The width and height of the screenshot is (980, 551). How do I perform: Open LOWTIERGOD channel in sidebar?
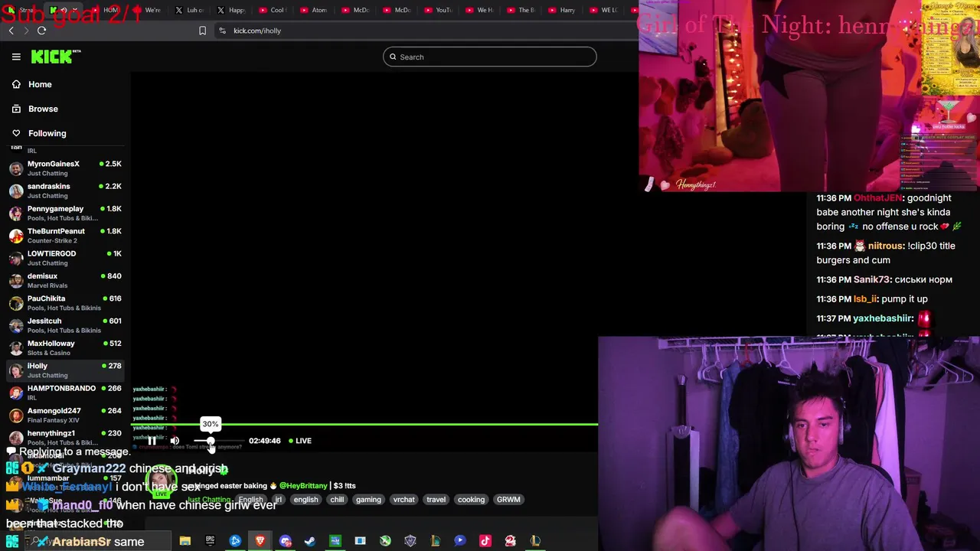coord(65,258)
